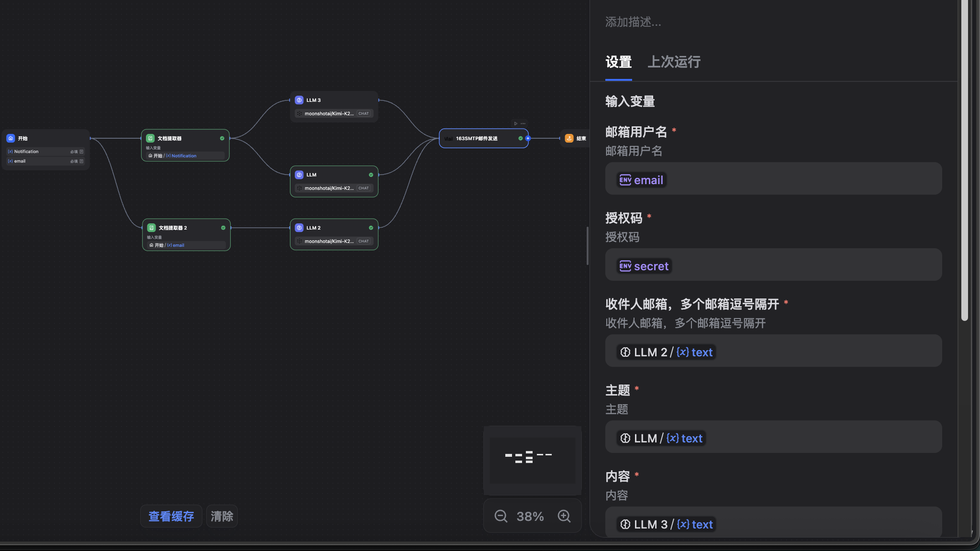Click the 开始 / email input variable in 文档提取器 2
The height and width of the screenshot is (551, 980).
click(x=186, y=245)
